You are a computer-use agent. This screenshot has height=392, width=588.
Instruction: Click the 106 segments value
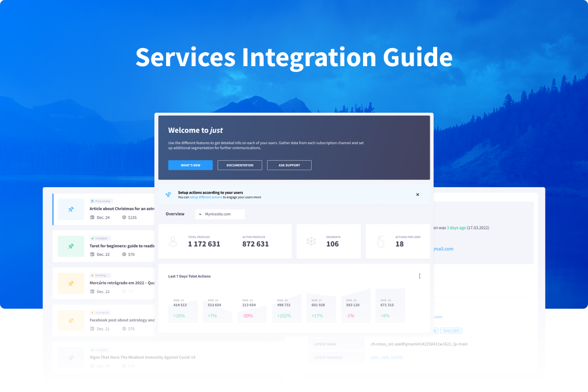tap(332, 244)
